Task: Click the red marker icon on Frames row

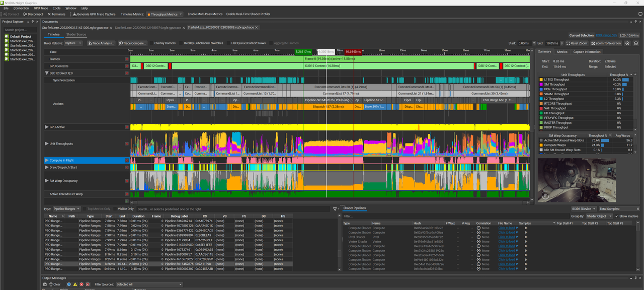Action: click(127, 59)
